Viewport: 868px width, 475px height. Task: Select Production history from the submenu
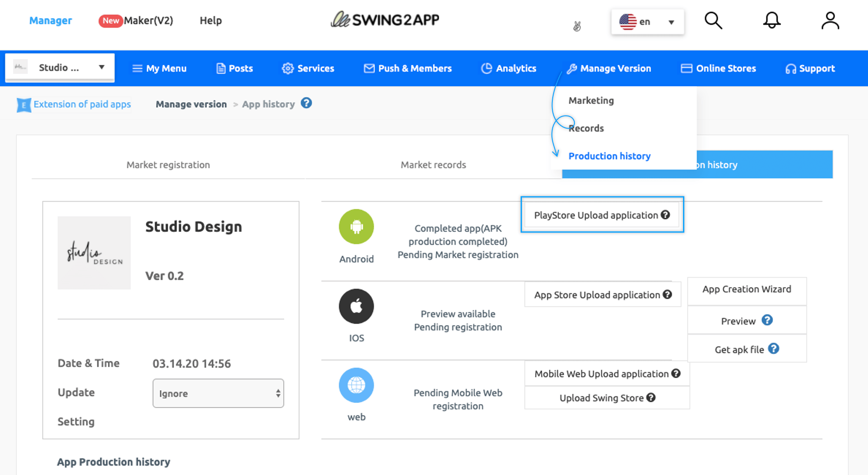[x=609, y=156]
